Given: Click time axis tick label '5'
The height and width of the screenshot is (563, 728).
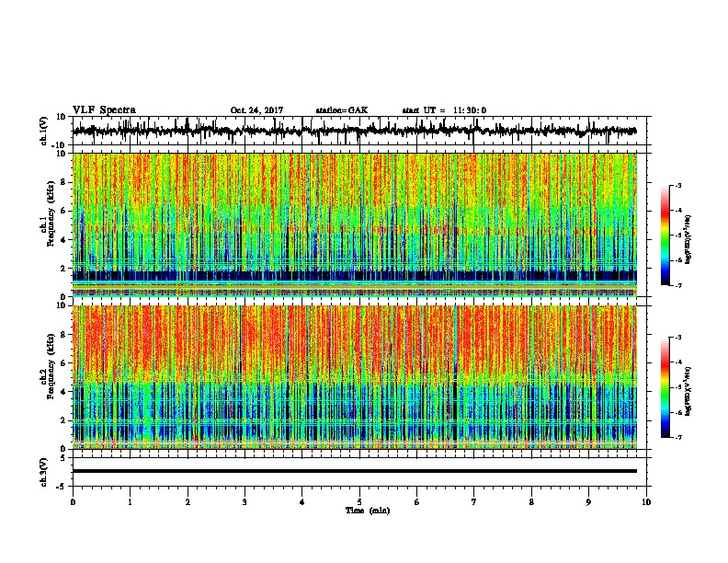Looking at the screenshot, I should (x=359, y=502).
